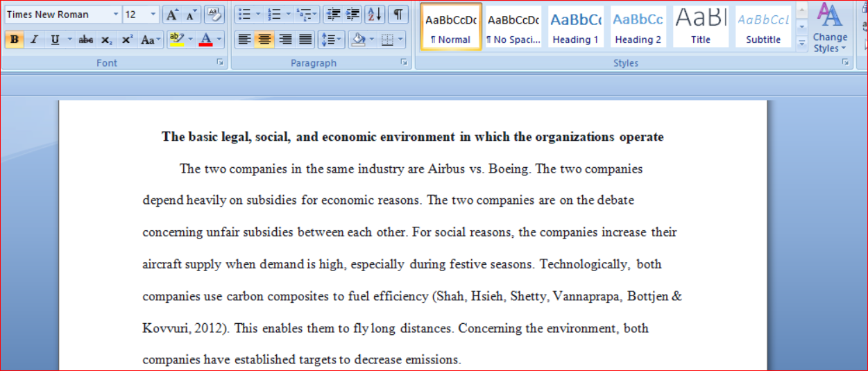868x371 pixels.
Task: Open highlight color dropdown arrow
Action: pos(190,40)
